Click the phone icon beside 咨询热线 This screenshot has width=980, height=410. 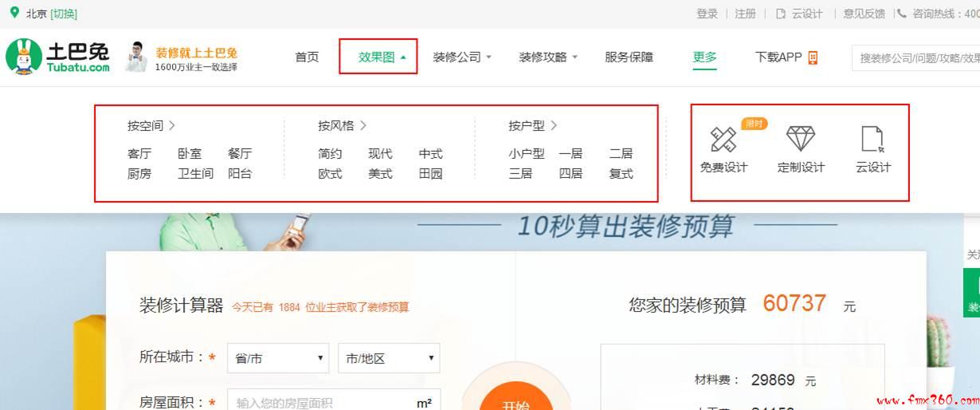tap(902, 14)
